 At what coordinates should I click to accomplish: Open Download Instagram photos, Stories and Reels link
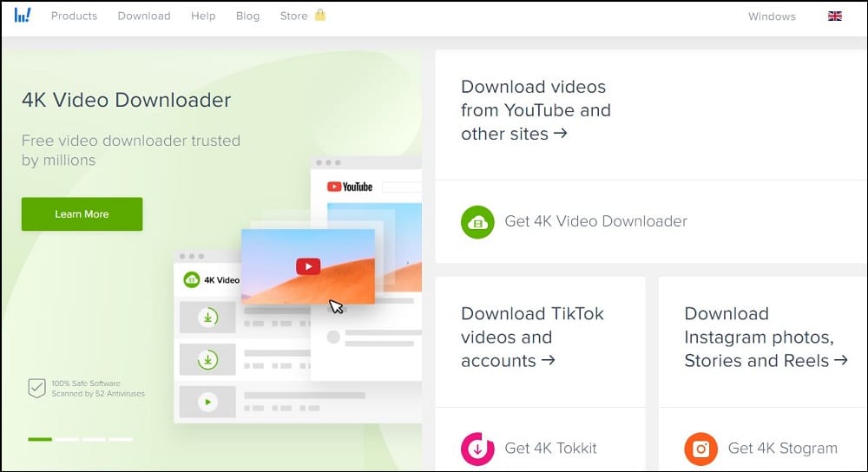tap(766, 337)
